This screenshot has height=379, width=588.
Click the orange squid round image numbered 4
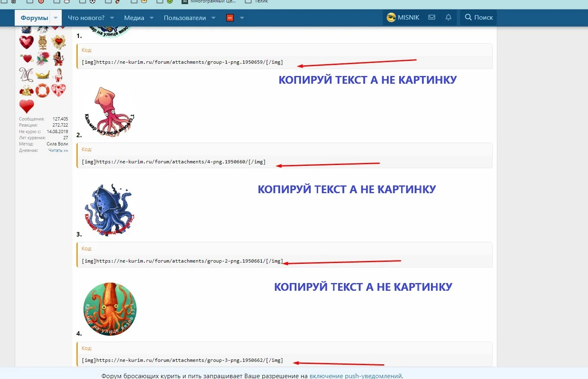tap(110, 309)
